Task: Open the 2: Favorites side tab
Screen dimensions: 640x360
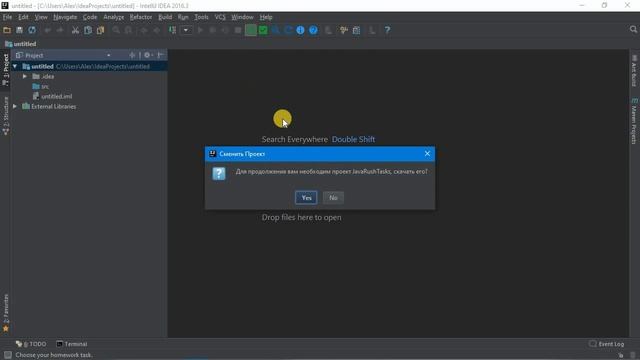Action: coord(5,312)
